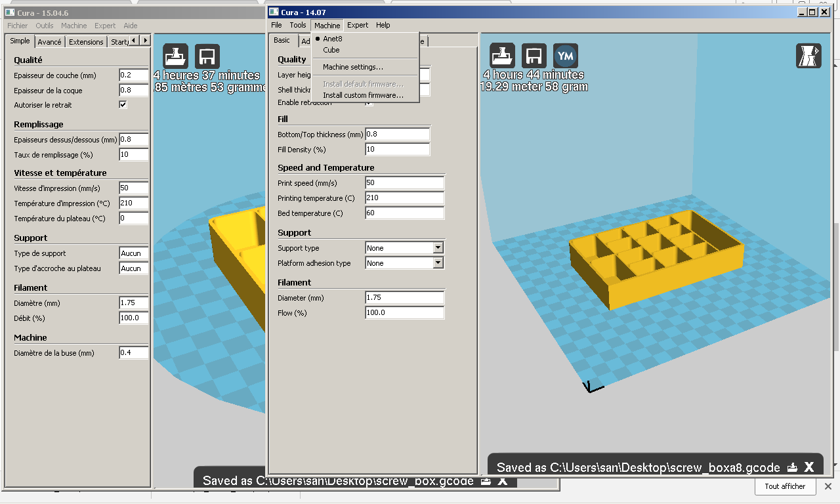The image size is (840, 504).
Task: Open the Outils menu in Cura 15.04.6
Action: (45, 26)
